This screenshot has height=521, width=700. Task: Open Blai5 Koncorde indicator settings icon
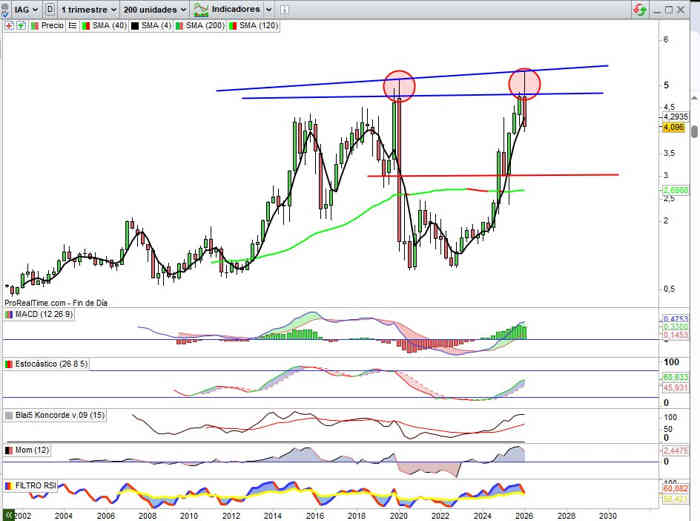click(9, 414)
